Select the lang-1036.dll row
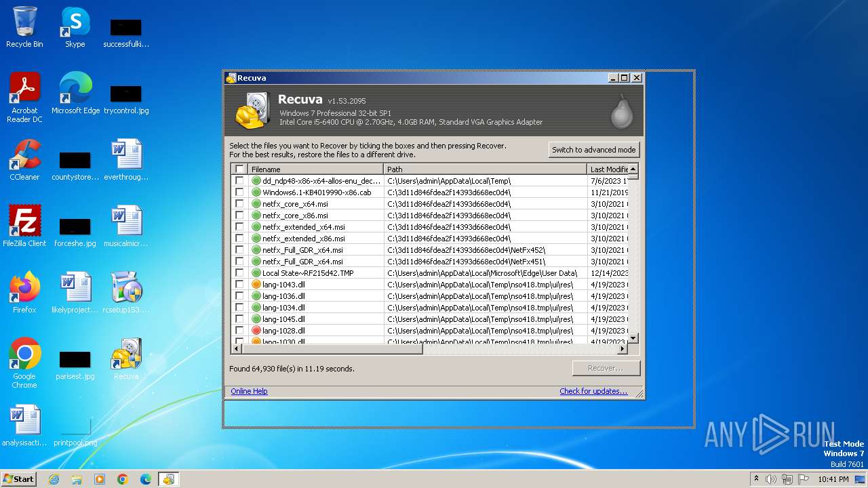 click(430, 296)
